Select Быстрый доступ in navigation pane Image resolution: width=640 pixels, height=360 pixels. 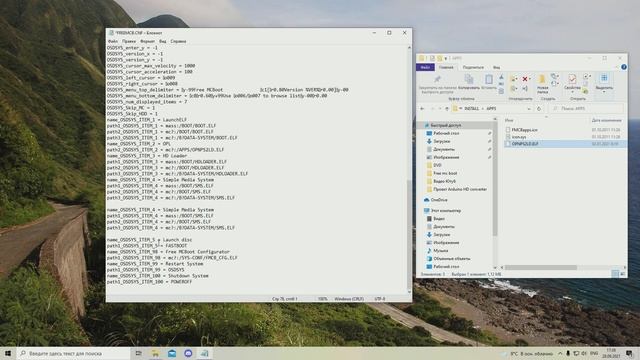pos(445,125)
